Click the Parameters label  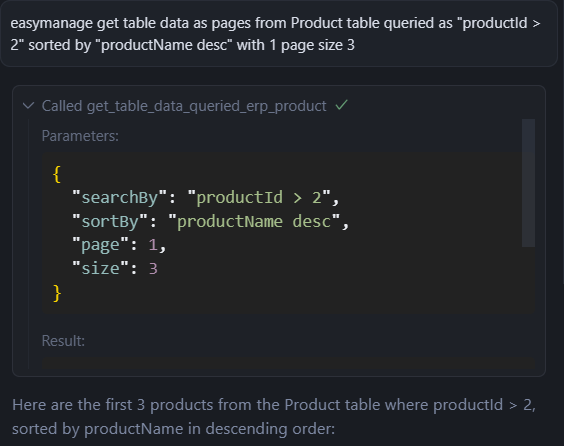[80, 136]
